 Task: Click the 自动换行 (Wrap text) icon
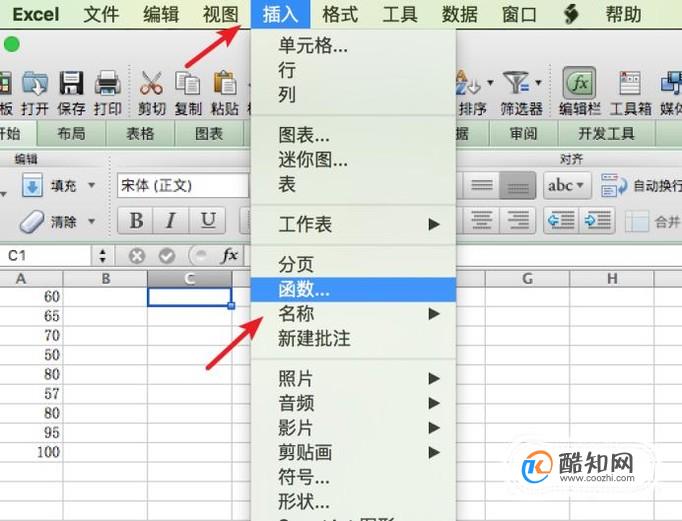click(613, 185)
